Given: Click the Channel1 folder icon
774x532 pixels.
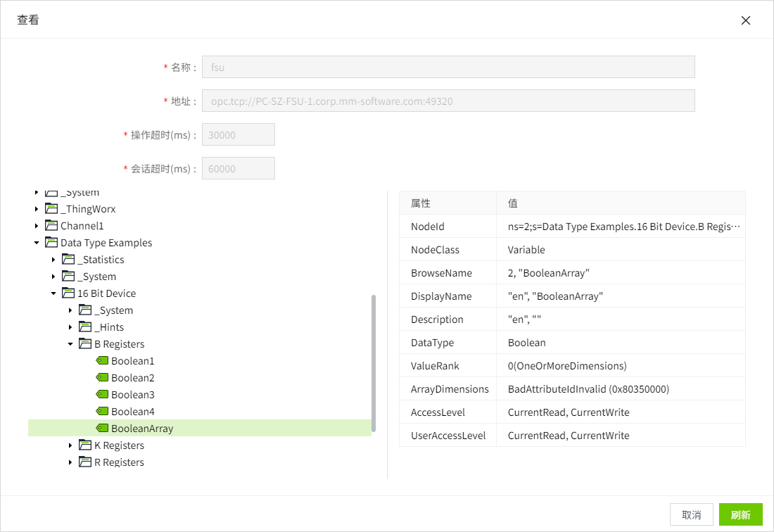Looking at the screenshot, I should click(51, 226).
